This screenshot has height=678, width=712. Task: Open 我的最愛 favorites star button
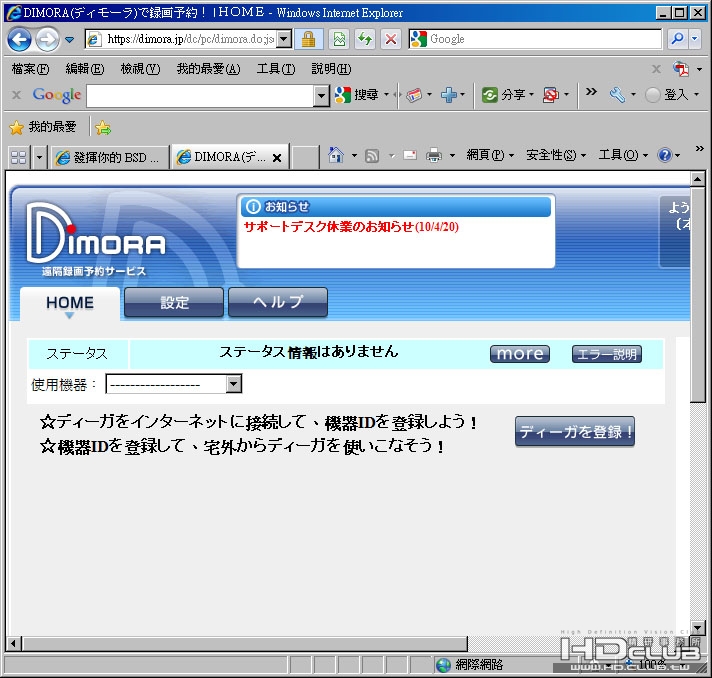click(x=43, y=127)
